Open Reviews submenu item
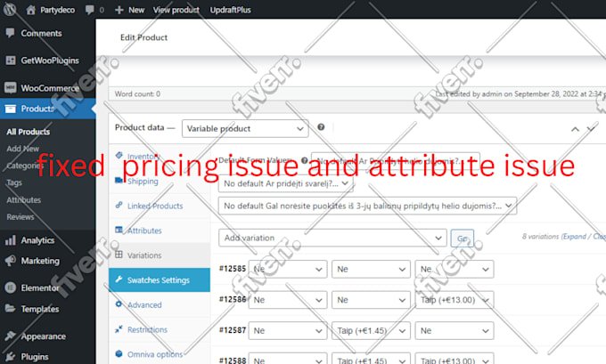This screenshot has width=606, height=364. point(20,217)
